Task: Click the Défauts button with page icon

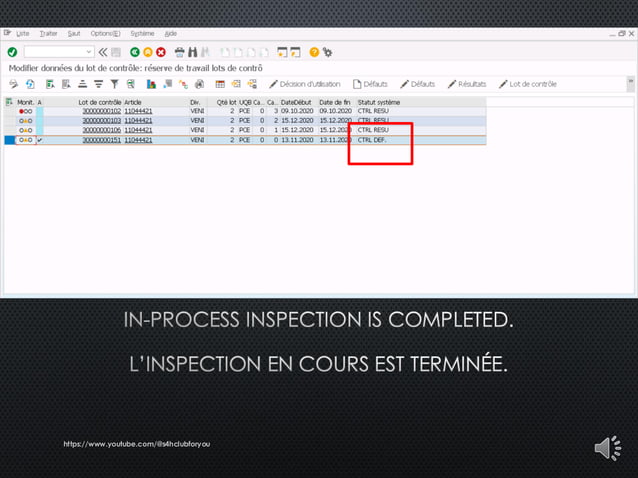Action: click(370, 84)
